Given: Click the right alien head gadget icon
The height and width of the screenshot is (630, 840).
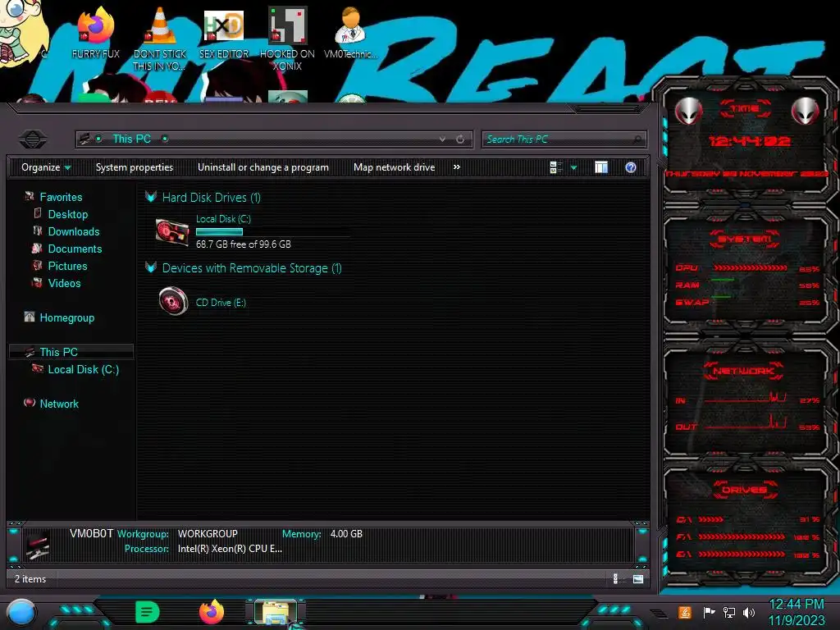Looking at the screenshot, I should (x=806, y=112).
